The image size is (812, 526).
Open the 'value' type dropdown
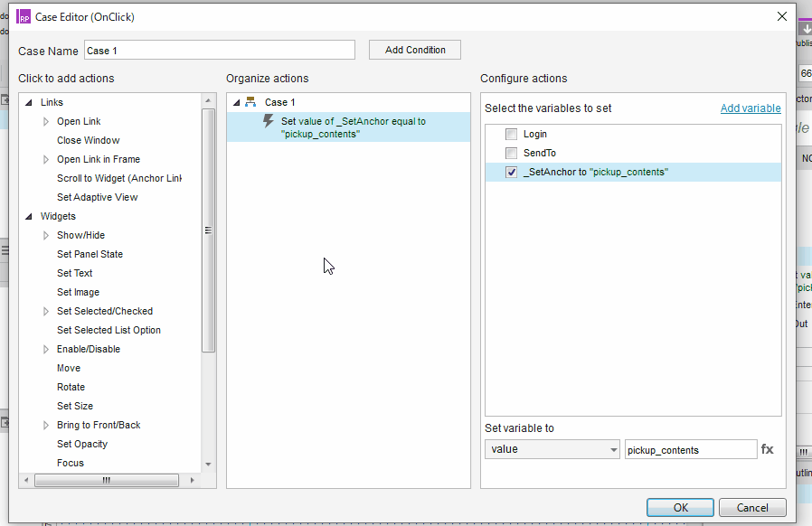[552, 449]
